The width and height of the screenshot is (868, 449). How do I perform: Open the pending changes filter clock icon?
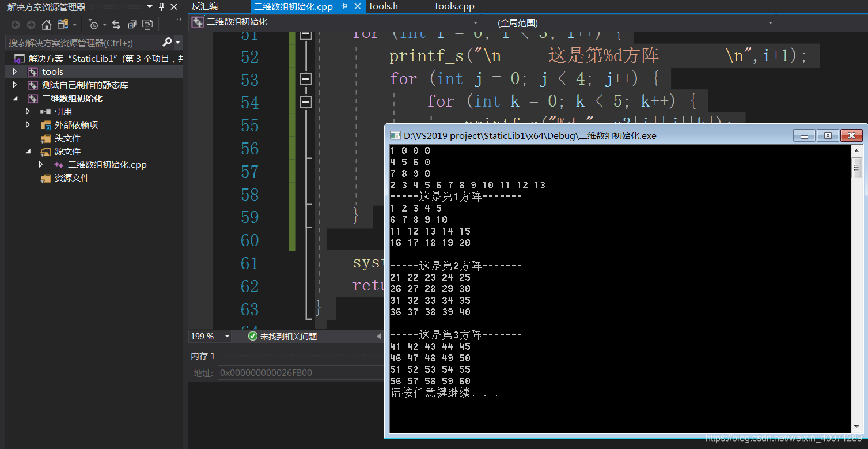coord(94,25)
